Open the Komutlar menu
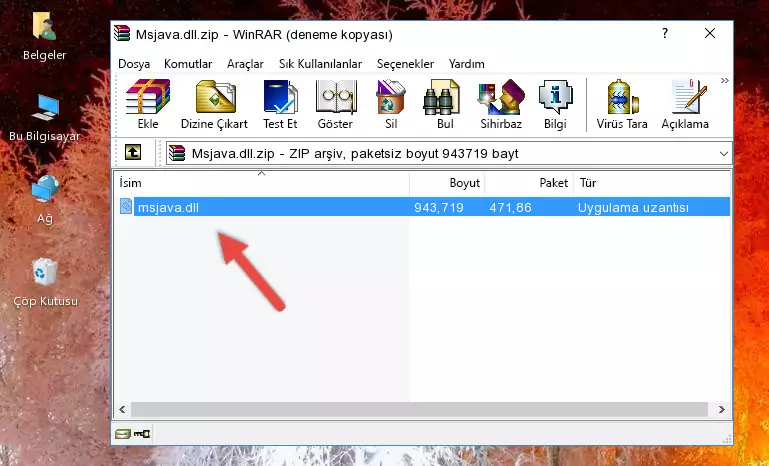The height and width of the screenshot is (466, 769). pos(188,64)
